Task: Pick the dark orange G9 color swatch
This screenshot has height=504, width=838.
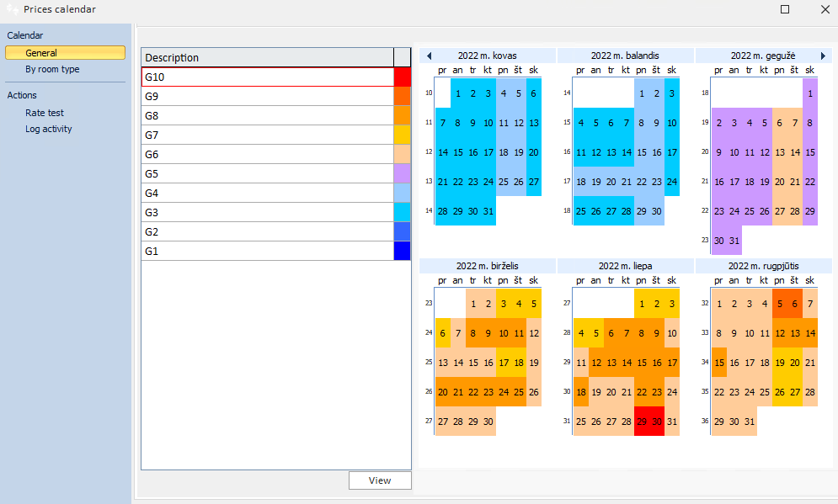Action: click(x=402, y=96)
